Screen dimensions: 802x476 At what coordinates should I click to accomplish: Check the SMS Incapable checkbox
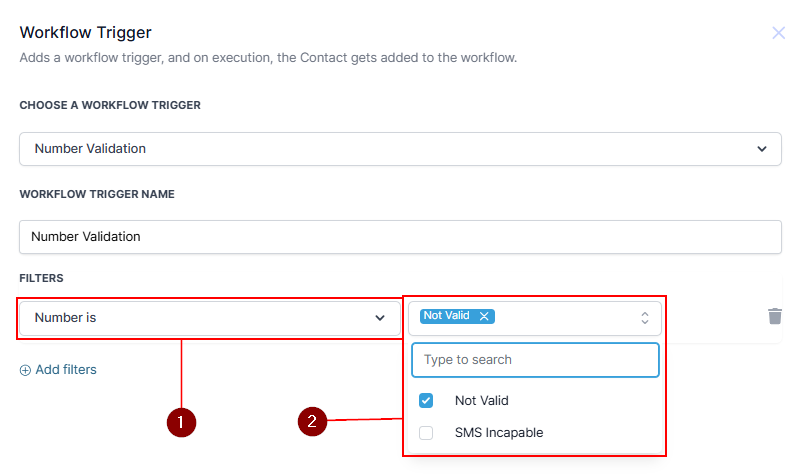coord(426,433)
